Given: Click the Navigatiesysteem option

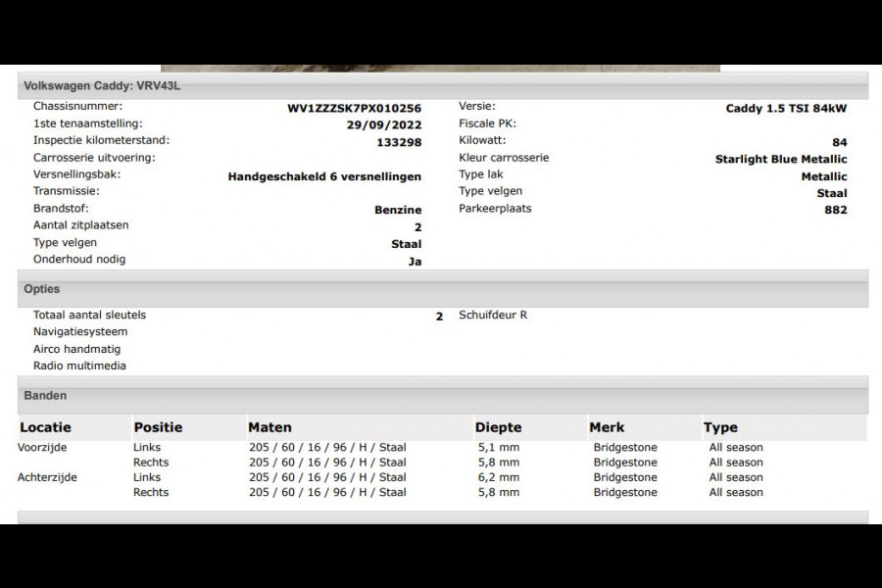Looking at the screenshot, I should (x=80, y=332).
